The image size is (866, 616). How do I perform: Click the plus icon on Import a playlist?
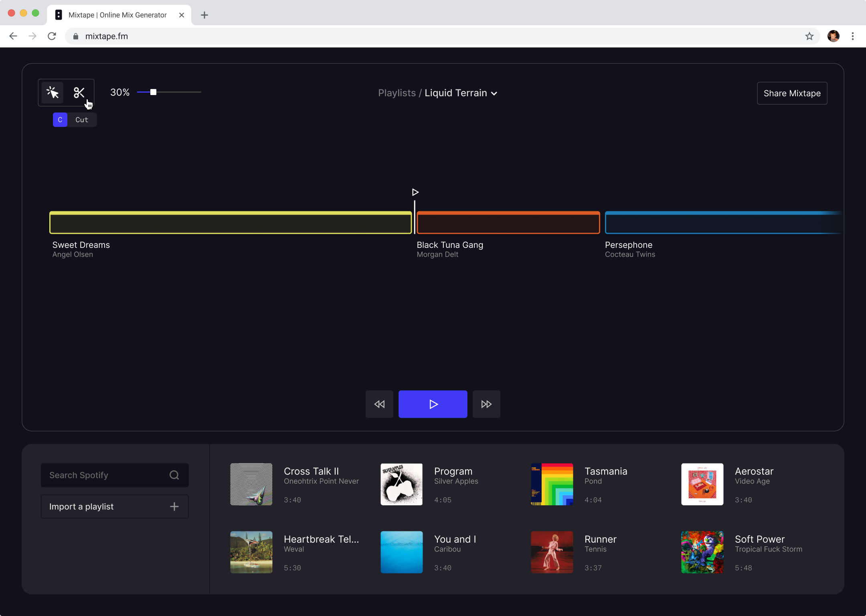click(174, 507)
